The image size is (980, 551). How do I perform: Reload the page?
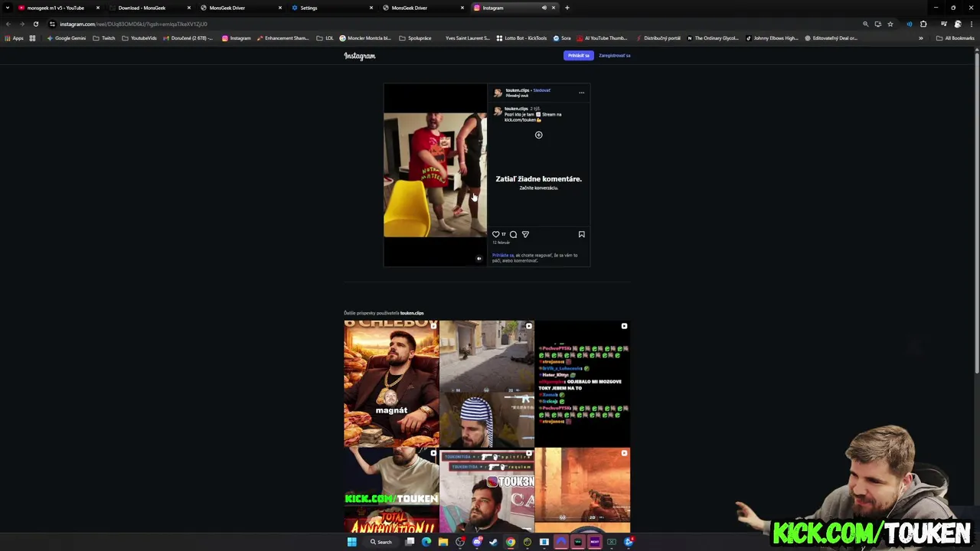point(35,24)
